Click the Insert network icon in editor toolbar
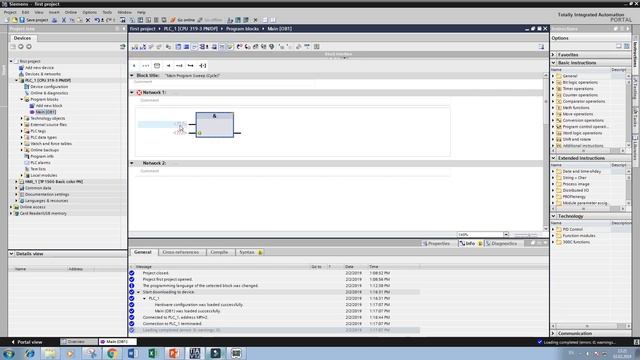 click(135, 47)
